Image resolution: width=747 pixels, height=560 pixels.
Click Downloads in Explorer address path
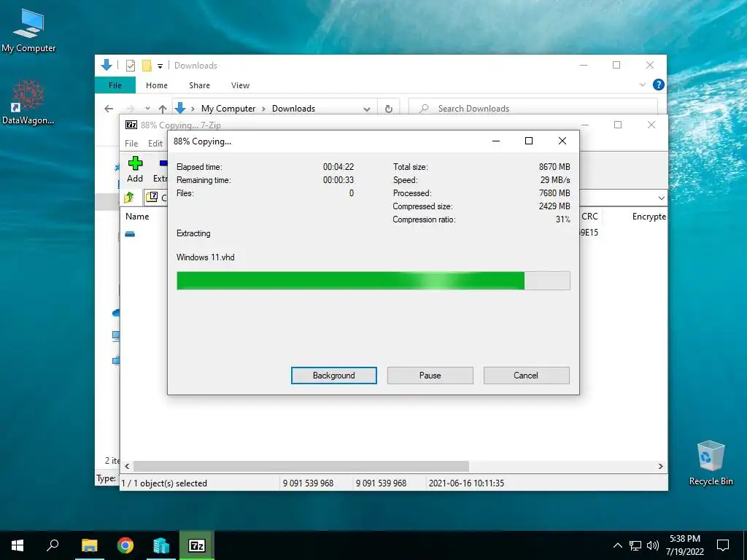(x=293, y=109)
